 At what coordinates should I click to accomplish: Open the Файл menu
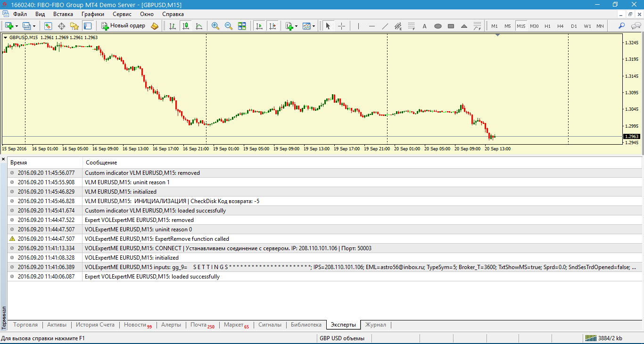[19, 14]
